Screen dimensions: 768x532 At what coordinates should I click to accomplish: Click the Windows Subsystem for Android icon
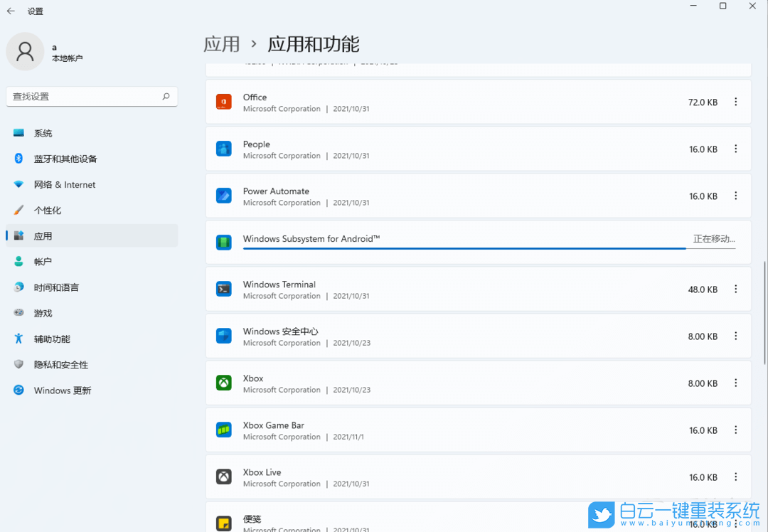(224, 242)
